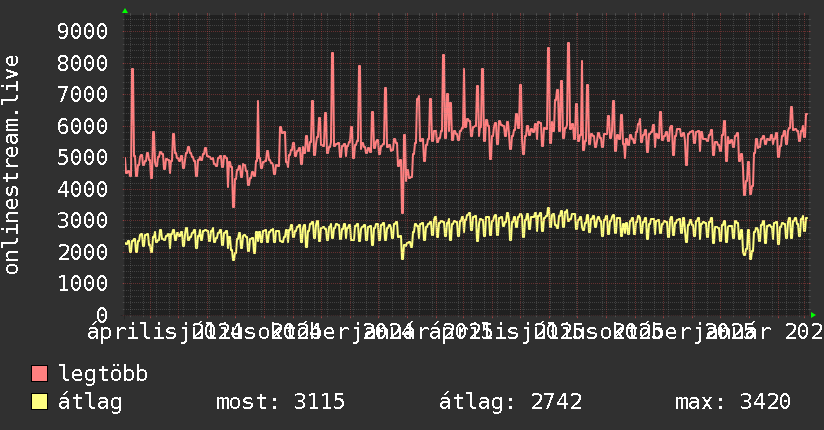
Task: Click the 1000 y-axis label
Action: pyautogui.click(x=83, y=283)
